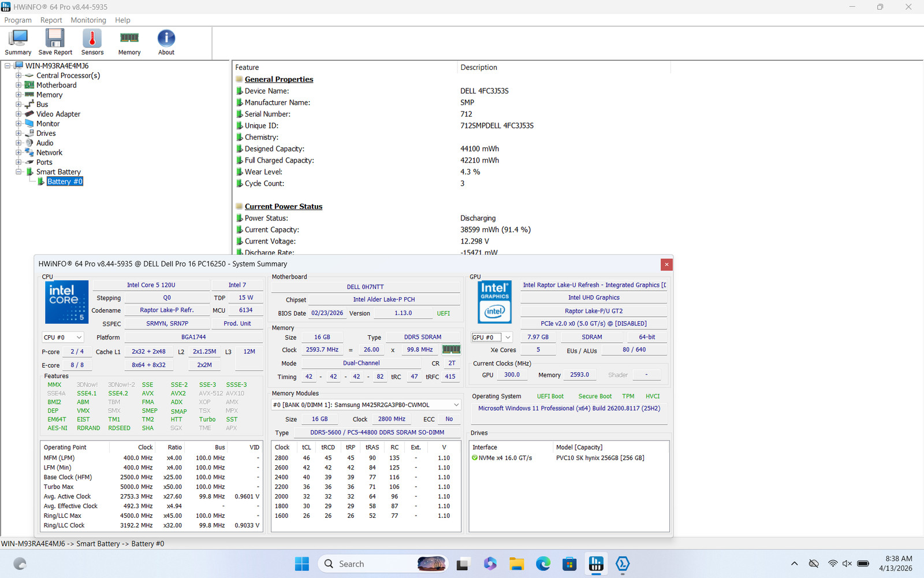Screen dimensions: 924x578
Task: Collapse the WIN-M93RA4E4MJ6 root node
Action: click(x=8, y=66)
